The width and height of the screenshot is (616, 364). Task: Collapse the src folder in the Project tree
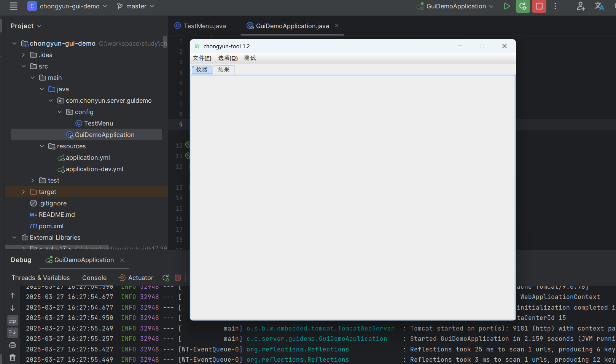click(x=24, y=66)
